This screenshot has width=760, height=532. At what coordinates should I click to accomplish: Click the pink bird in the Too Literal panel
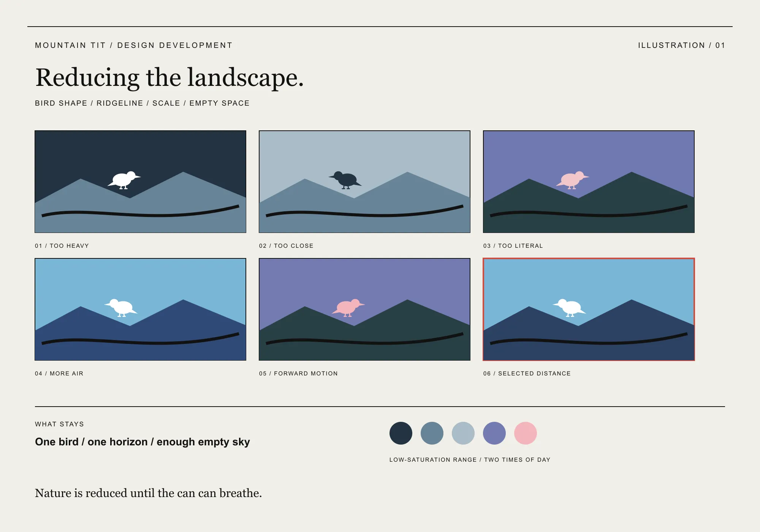click(x=573, y=180)
